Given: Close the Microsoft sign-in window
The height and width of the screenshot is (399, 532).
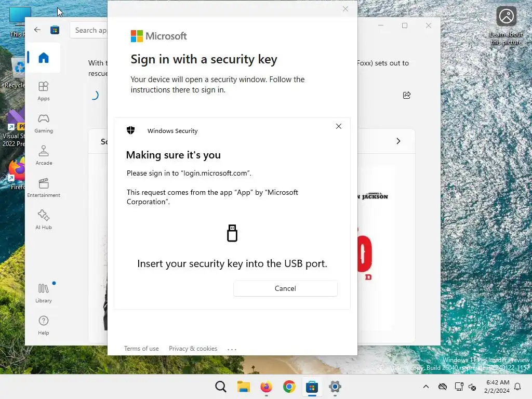Looking at the screenshot, I should pos(345,9).
